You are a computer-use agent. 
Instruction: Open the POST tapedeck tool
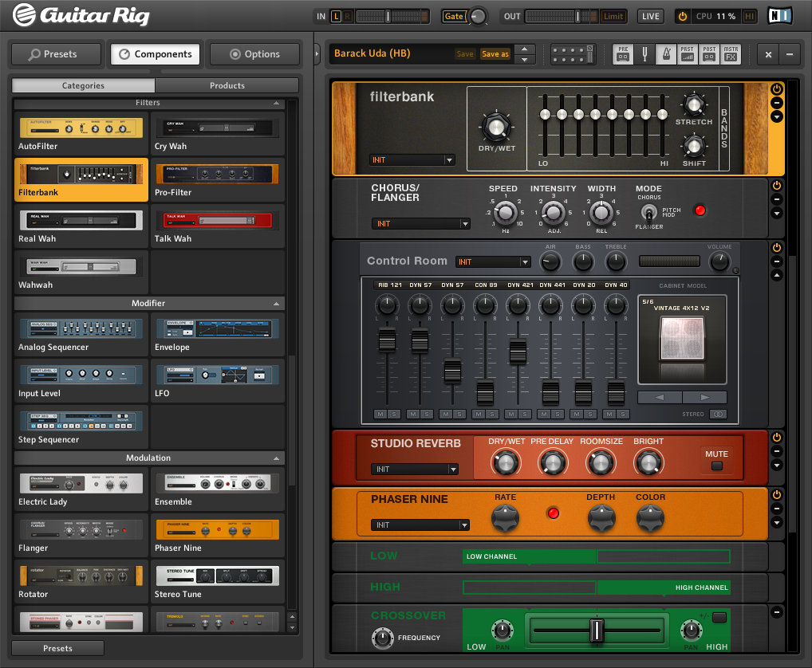click(709, 54)
